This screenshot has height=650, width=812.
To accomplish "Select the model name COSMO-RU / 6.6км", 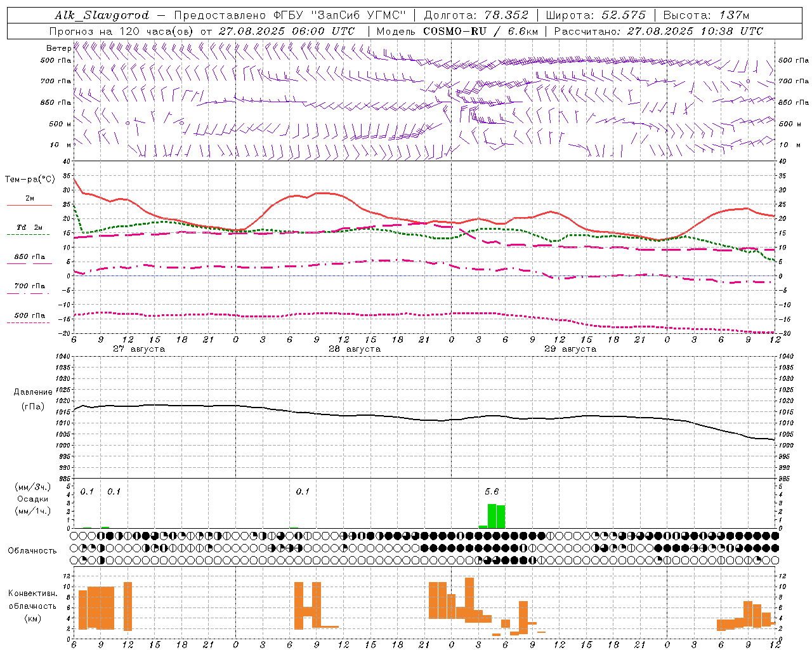I will pos(480,31).
